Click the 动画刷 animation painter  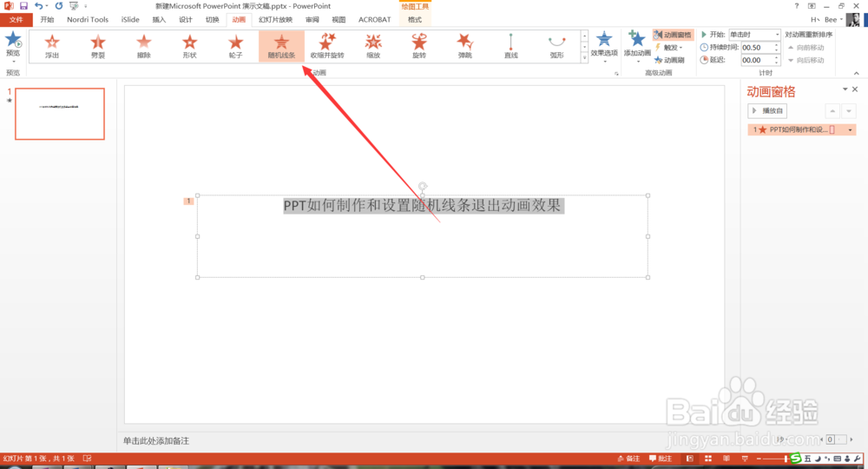pos(670,60)
